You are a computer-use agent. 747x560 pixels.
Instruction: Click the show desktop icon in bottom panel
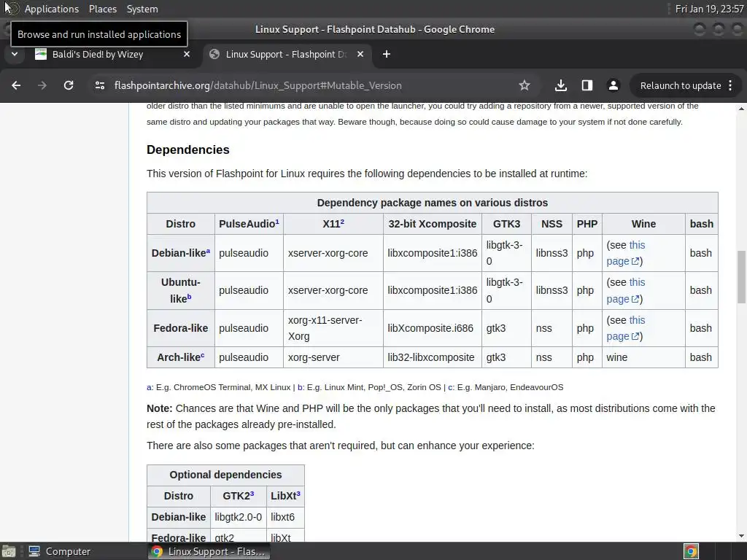pyautogui.click(x=9, y=551)
